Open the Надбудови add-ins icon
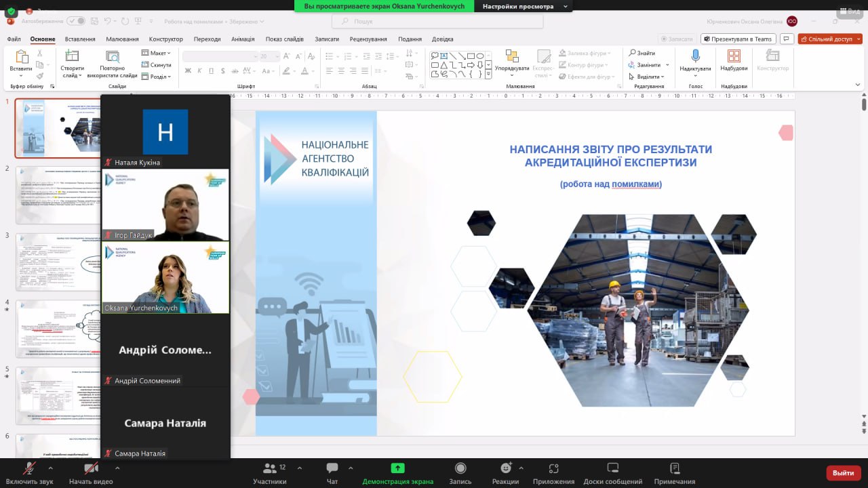This screenshot has height=488, width=868. tap(734, 57)
